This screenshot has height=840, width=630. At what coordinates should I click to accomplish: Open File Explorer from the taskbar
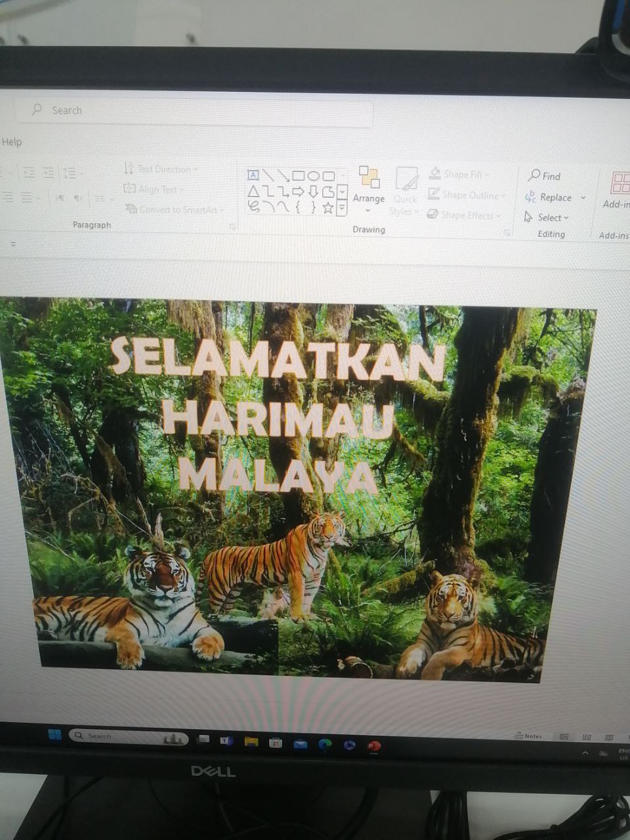pyautogui.click(x=251, y=742)
